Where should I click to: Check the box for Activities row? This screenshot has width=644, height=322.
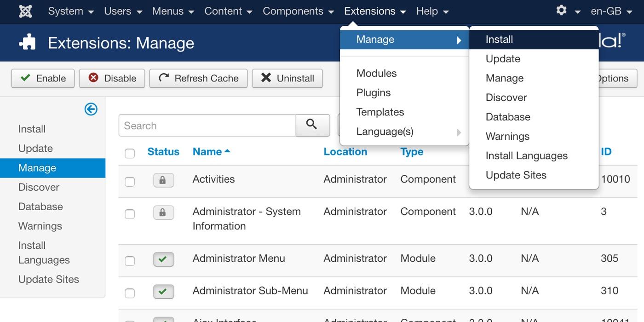(130, 182)
